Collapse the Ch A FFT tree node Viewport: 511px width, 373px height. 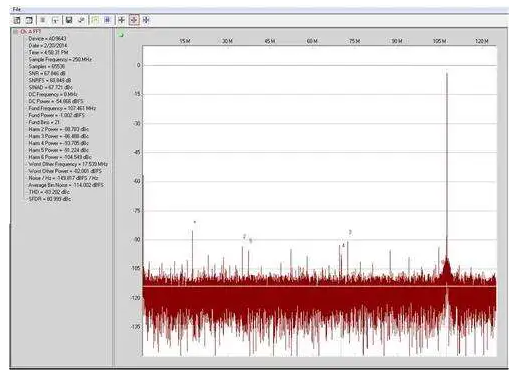click(15, 32)
